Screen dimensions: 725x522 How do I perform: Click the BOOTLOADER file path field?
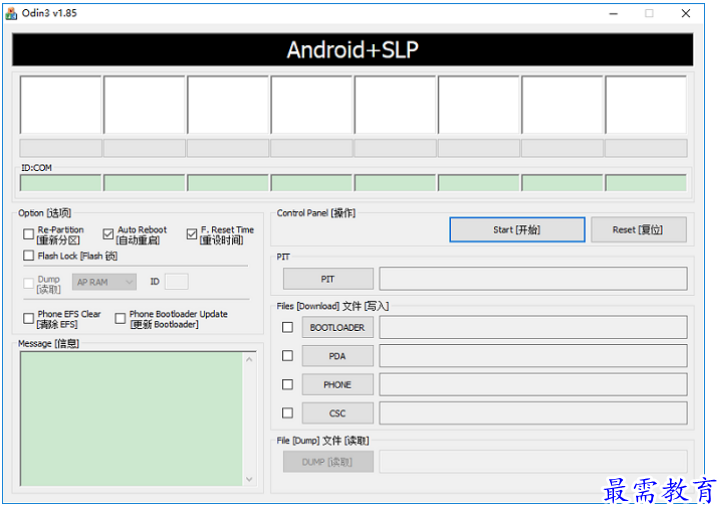[x=533, y=327]
